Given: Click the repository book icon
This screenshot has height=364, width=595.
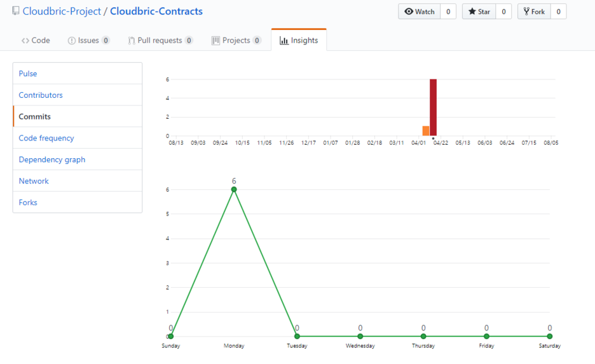Looking at the screenshot, I should tap(15, 11).
